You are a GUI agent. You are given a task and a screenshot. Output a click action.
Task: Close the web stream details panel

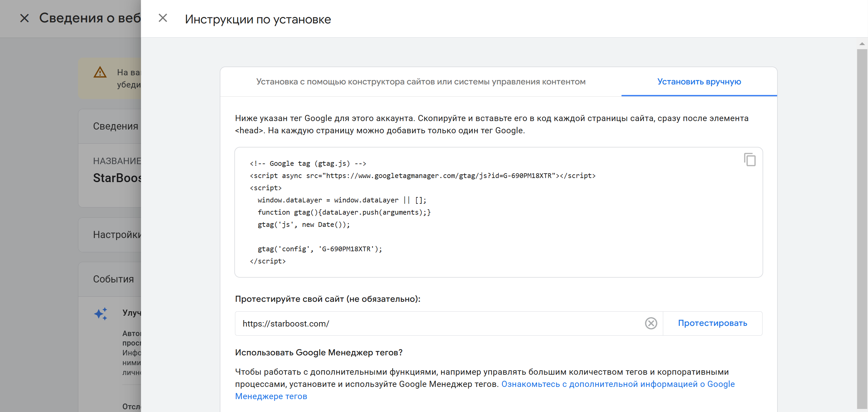[x=24, y=18]
